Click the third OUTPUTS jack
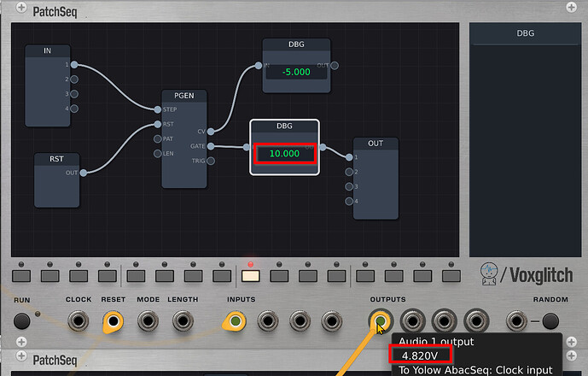This screenshot has height=376, width=588. point(445,321)
